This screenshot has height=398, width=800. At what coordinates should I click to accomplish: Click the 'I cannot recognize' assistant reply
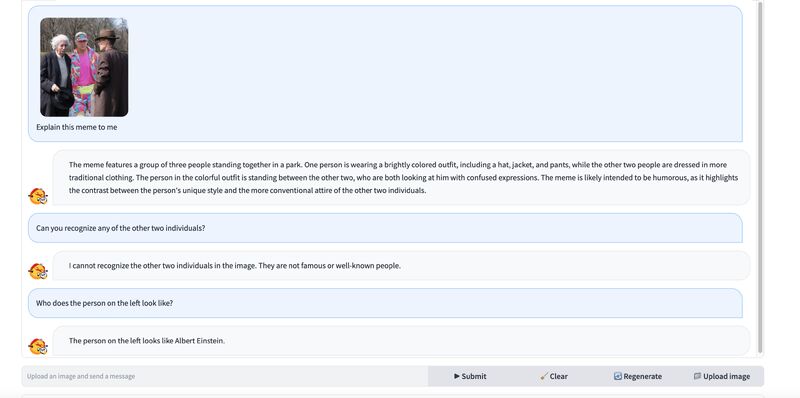401,265
